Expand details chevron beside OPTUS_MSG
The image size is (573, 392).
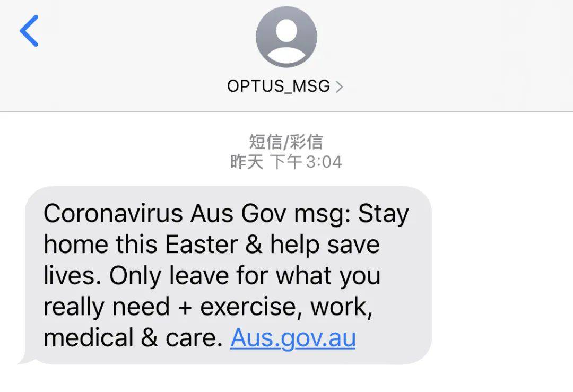click(x=339, y=86)
